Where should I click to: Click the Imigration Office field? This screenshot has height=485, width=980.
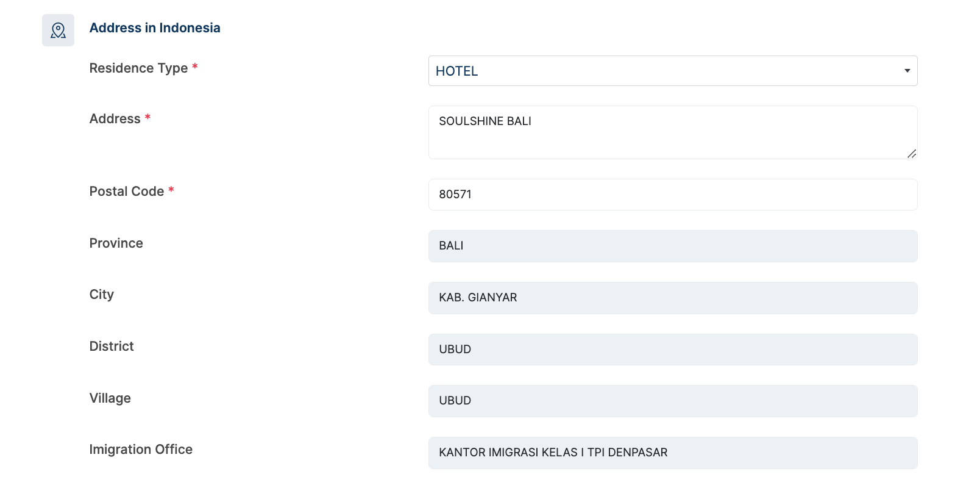673,453
